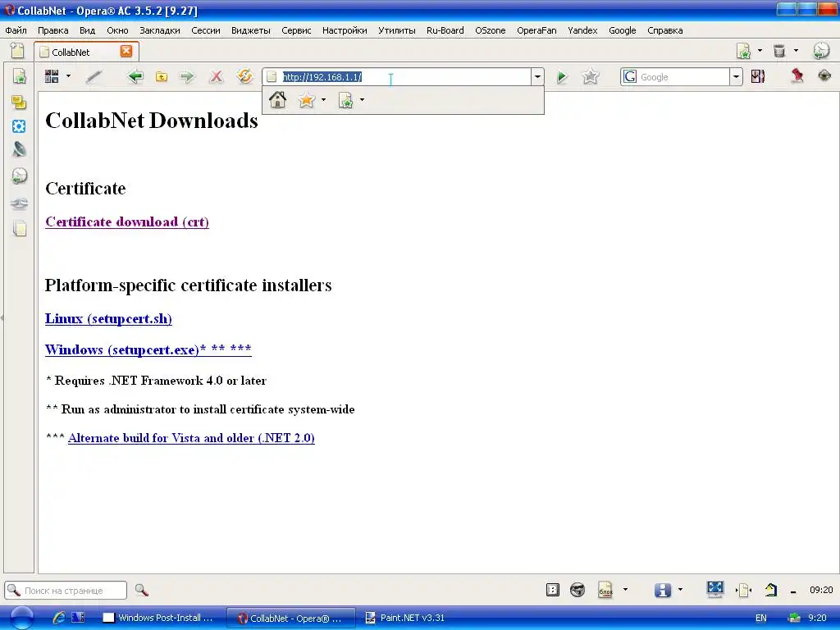Viewport: 840px width, 630px height.
Task: Click the wand/edit pencil icon in the toolbar
Action: [94, 76]
